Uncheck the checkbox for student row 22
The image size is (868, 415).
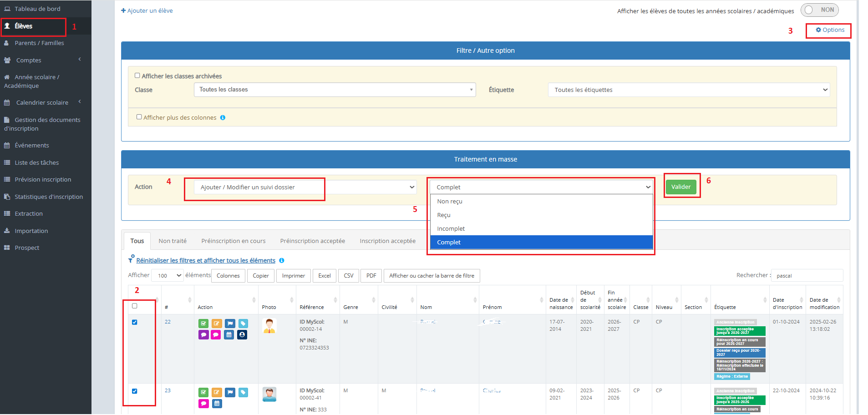coord(135,322)
